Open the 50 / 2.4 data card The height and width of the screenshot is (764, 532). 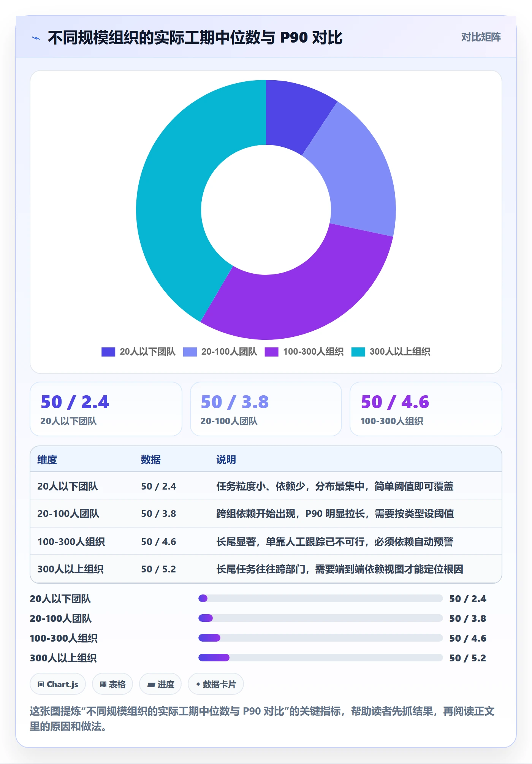(106, 409)
